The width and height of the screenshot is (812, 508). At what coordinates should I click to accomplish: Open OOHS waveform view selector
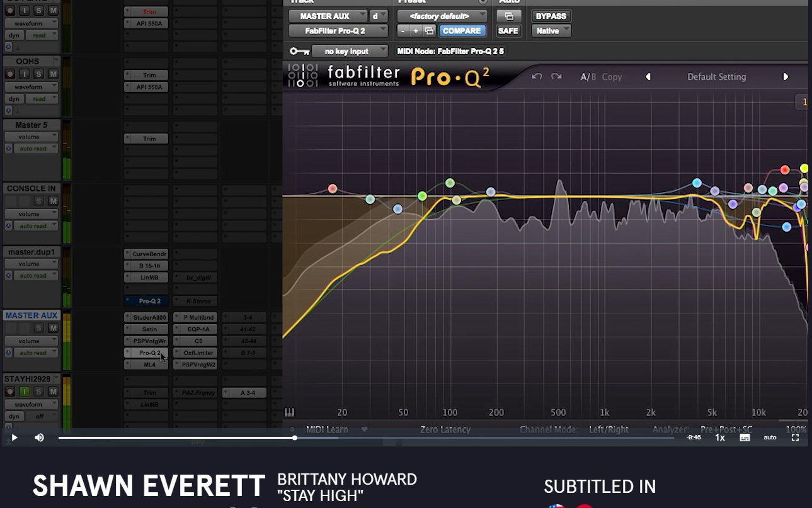coord(31,87)
